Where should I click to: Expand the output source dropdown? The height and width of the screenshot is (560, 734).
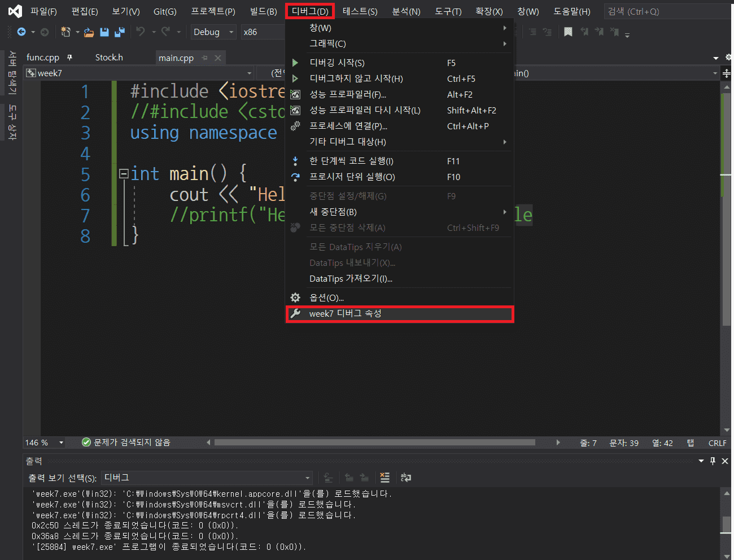click(x=307, y=478)
